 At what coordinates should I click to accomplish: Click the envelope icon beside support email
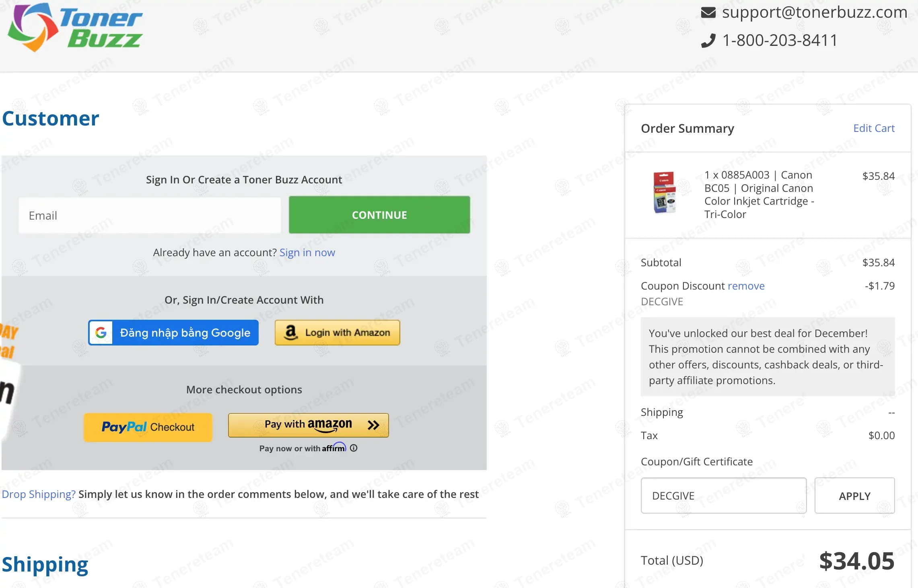[708, 12]
